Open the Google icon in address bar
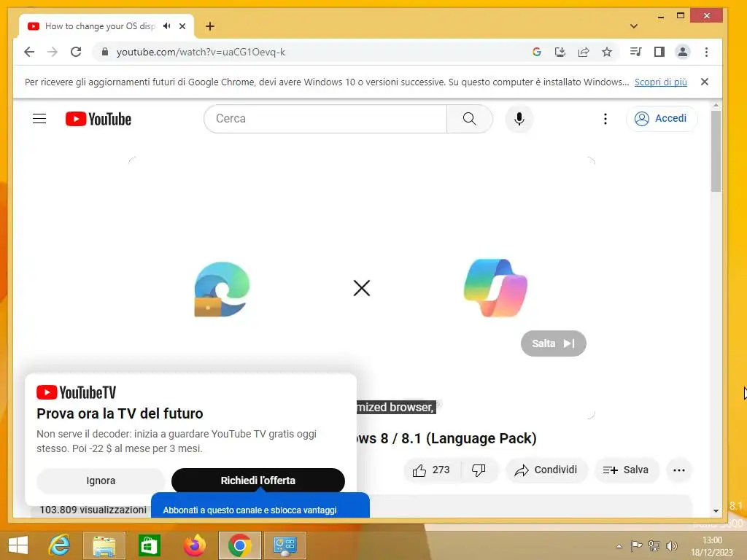 point(537,52)
